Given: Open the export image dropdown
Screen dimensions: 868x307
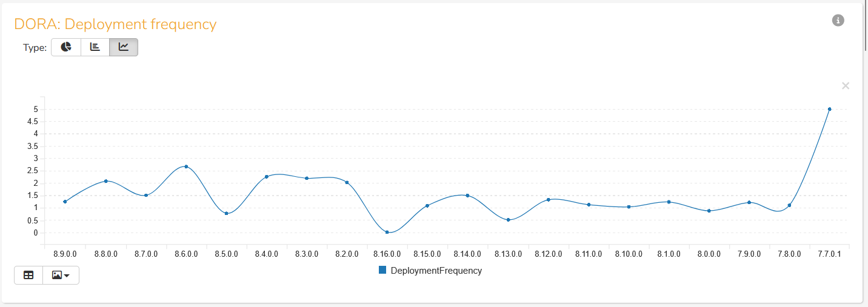Looking at the screenshot, I should point(61,275).
